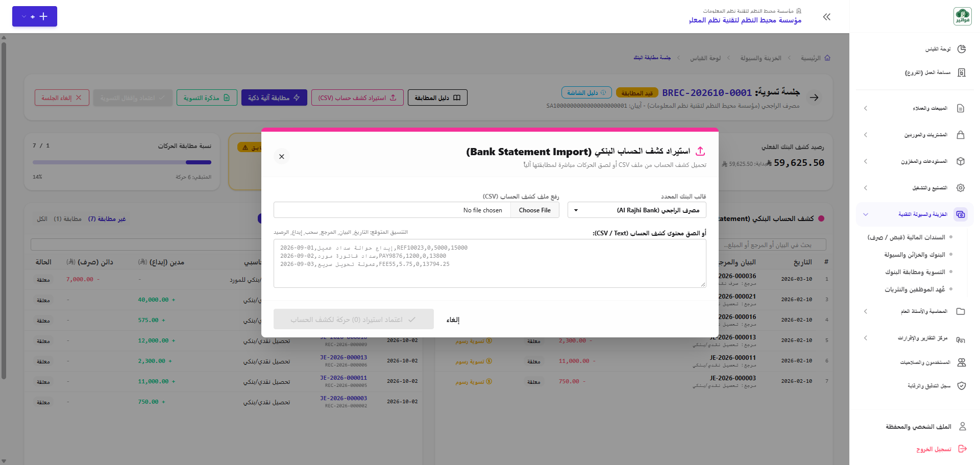
Task: Open السندات المالية (قبض / صرف)
Action: 906,237
